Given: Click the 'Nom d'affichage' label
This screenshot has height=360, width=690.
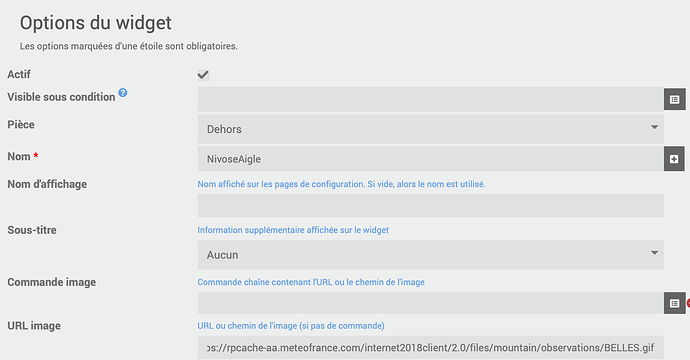Looking at the screenshot, I should [47, 184].
